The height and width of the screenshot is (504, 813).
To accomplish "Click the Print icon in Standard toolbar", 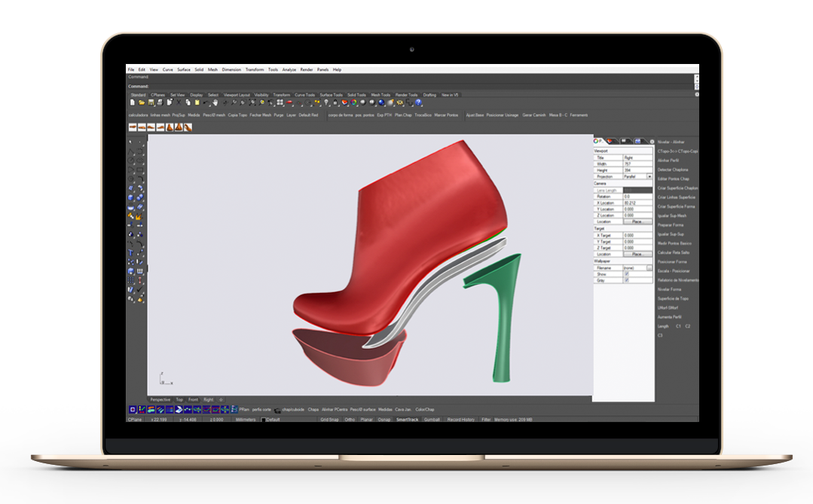I will (160, 102).
